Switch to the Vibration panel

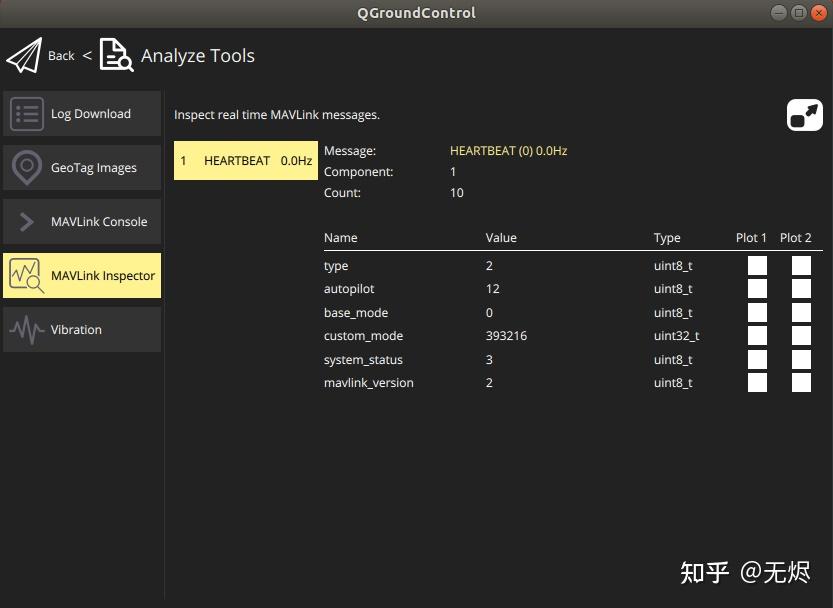point(80,329)
